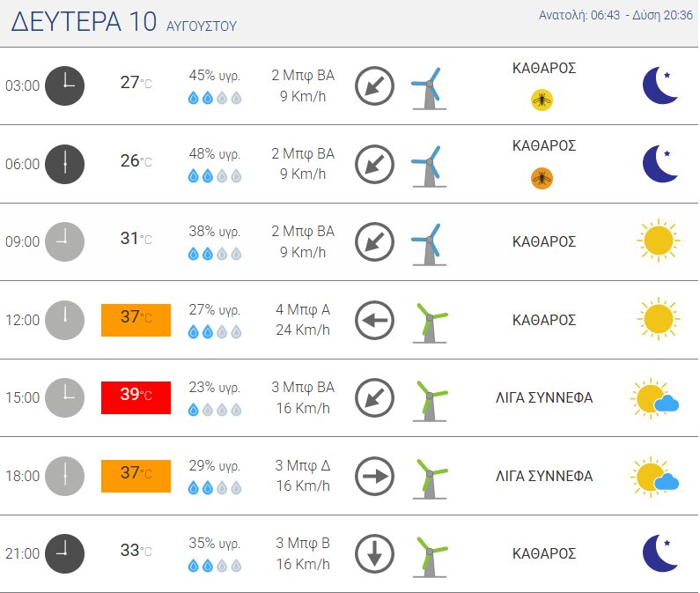This screenshot has width=700, height=593.
Task: Click the dark clock icon for 21:00
Action: (65, 553)
